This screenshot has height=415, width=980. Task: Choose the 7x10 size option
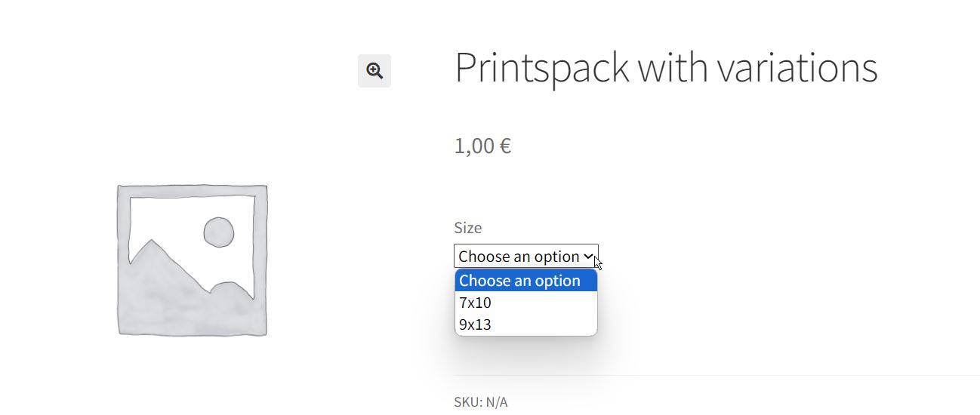[476, 303]
